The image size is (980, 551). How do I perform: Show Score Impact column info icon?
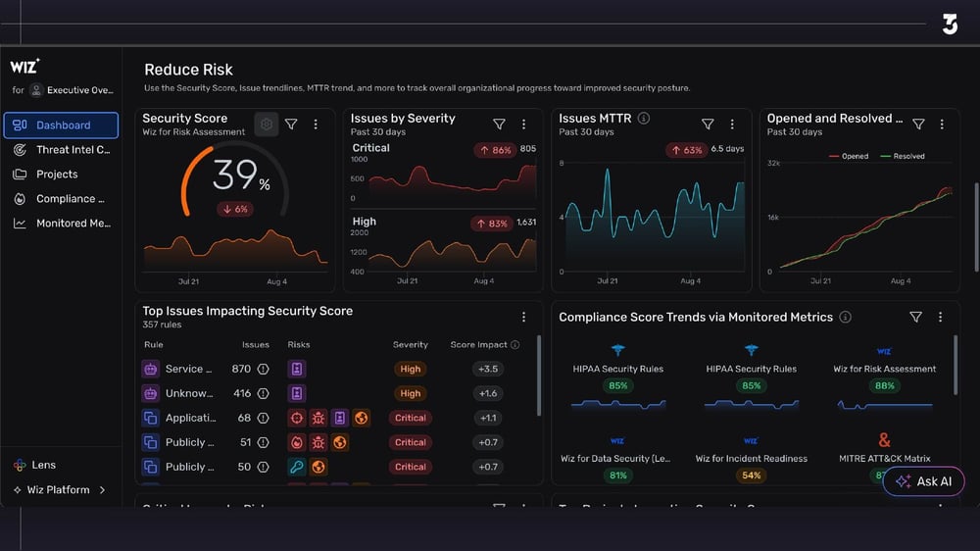pyautogui.click(x=515, y=344)
